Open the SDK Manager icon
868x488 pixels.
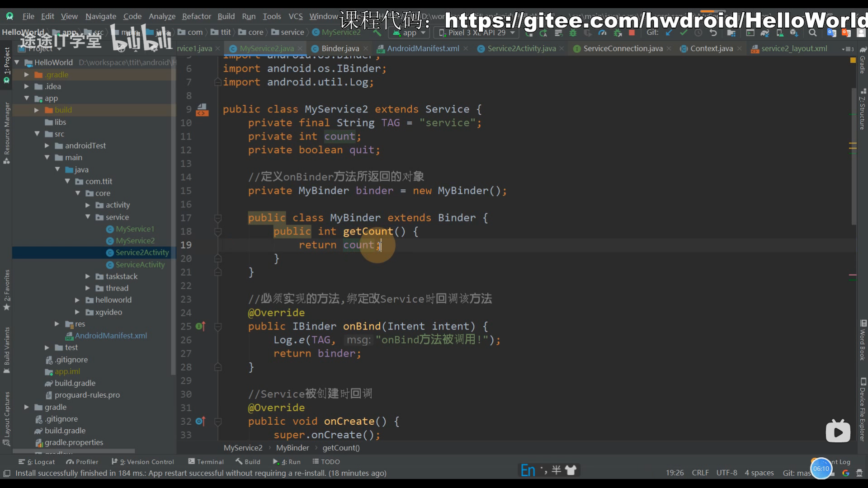[794, 33]
